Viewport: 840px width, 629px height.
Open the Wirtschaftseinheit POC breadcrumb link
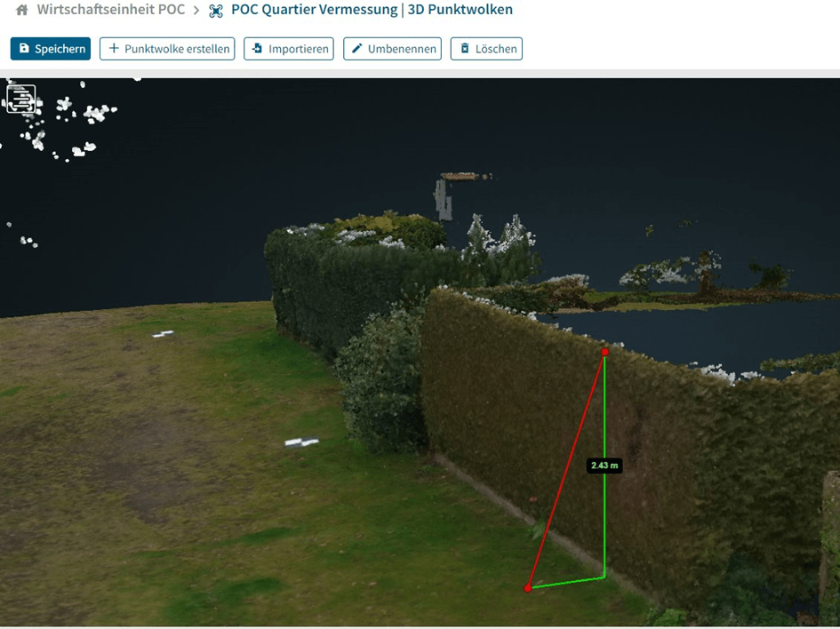pyautogui.click(x=111, y=11)
